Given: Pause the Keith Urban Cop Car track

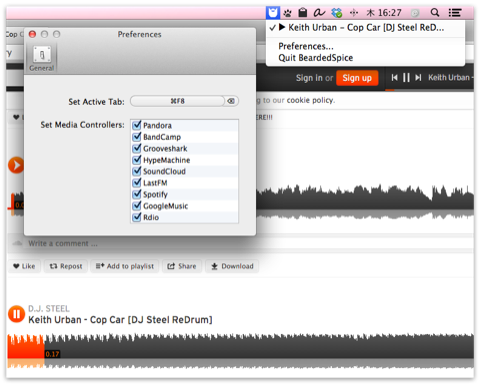Looking at the screenshot, I should 16,314.
